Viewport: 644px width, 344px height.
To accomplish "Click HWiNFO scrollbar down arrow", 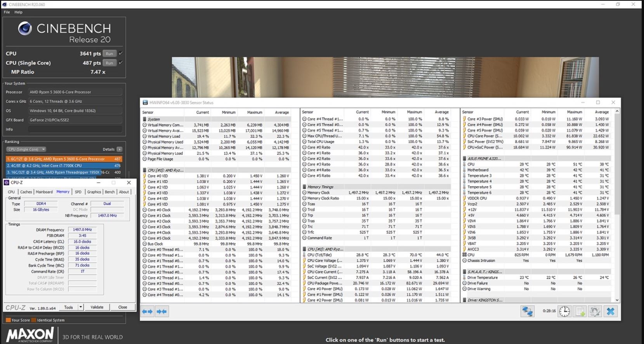I will pyautogui.click(x=617, y=300).
